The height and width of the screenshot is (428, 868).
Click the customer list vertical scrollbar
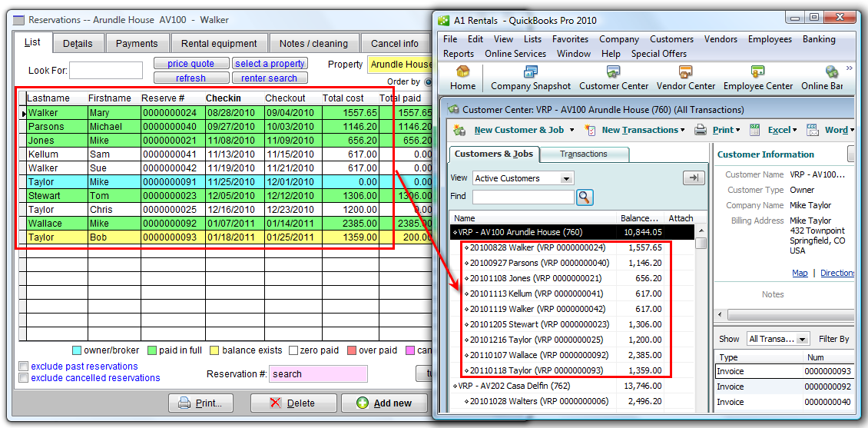coord(701,317)
